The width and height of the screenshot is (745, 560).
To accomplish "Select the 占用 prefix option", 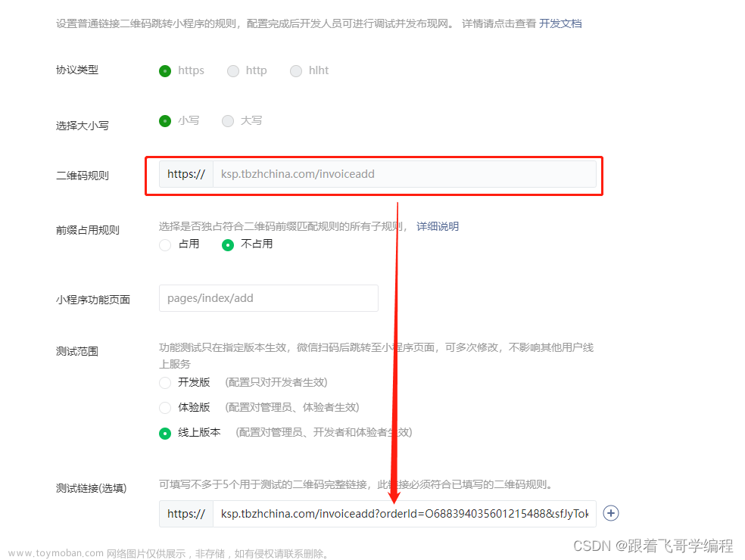I will click(x=165, y=245).
